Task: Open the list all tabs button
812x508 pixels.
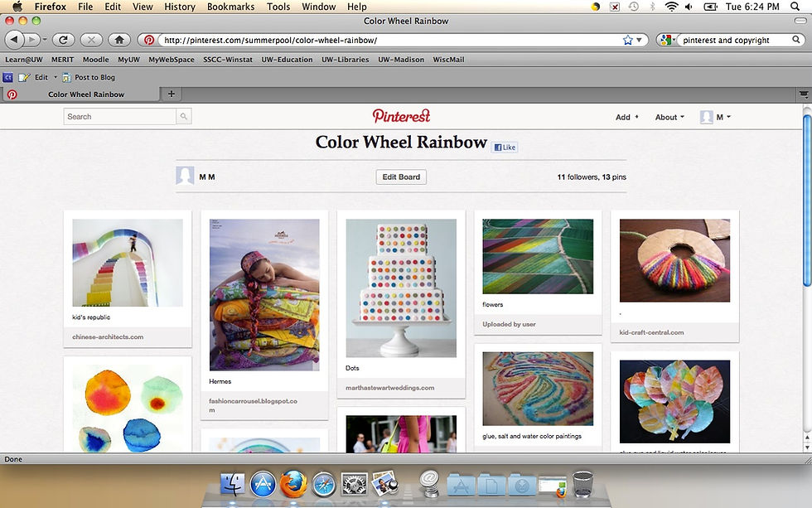Action: 803,94
